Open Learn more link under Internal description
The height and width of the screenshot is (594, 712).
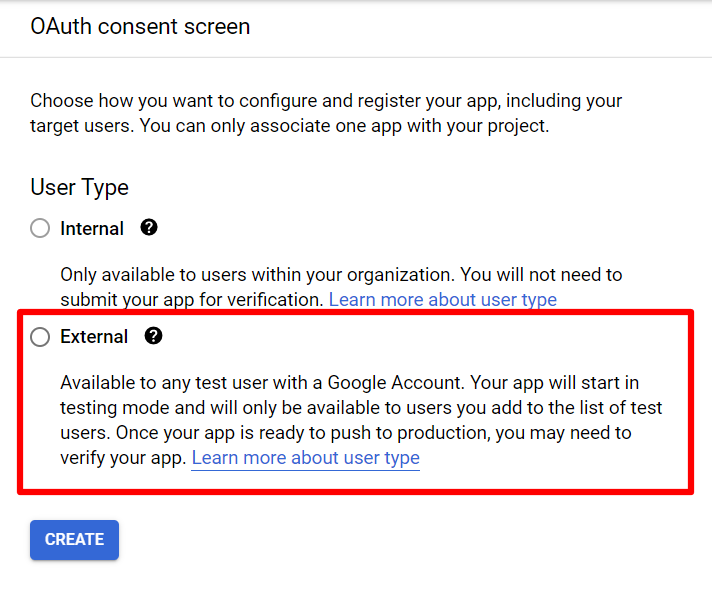pos(442,299)
